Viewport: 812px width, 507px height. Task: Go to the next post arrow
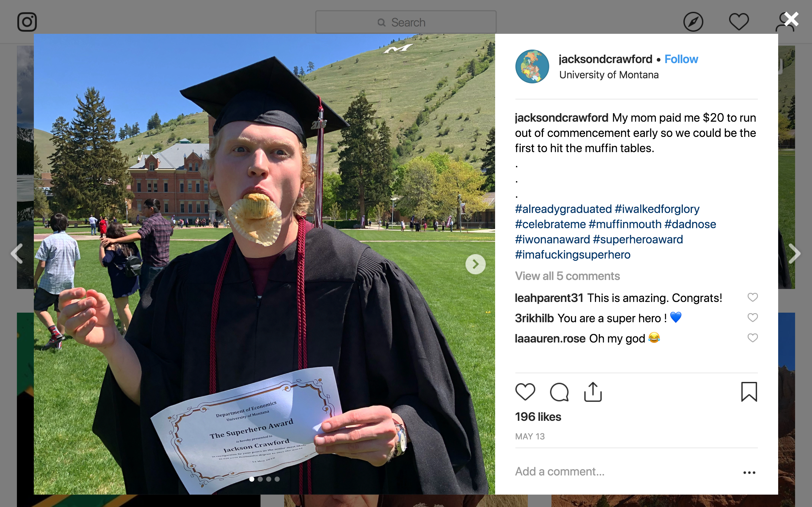794,253
